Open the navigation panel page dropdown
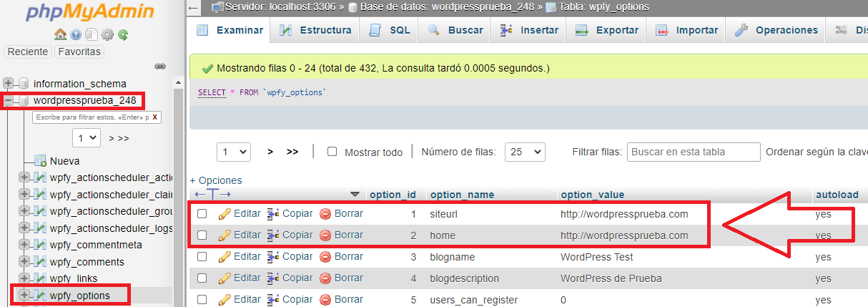 pyautogui.click(x=87, y=137)
